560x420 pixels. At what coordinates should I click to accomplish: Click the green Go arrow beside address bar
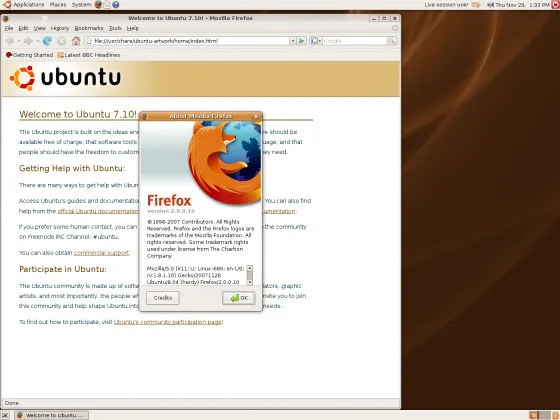[302, 41]
